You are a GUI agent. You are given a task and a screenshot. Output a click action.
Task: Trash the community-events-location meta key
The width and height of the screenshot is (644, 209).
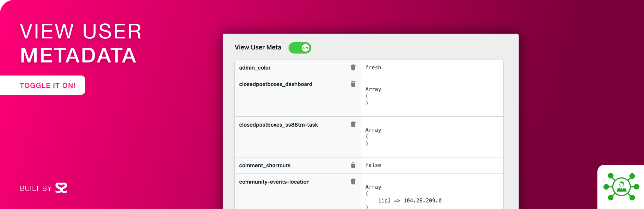[353, 182]
